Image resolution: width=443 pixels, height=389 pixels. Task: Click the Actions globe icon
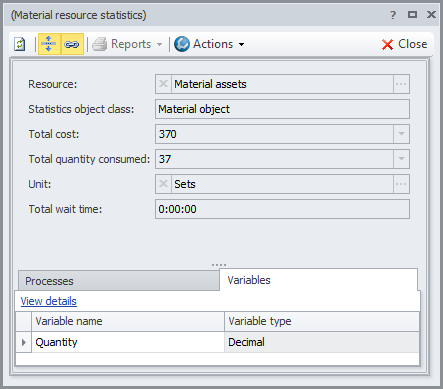click(182, 44)
